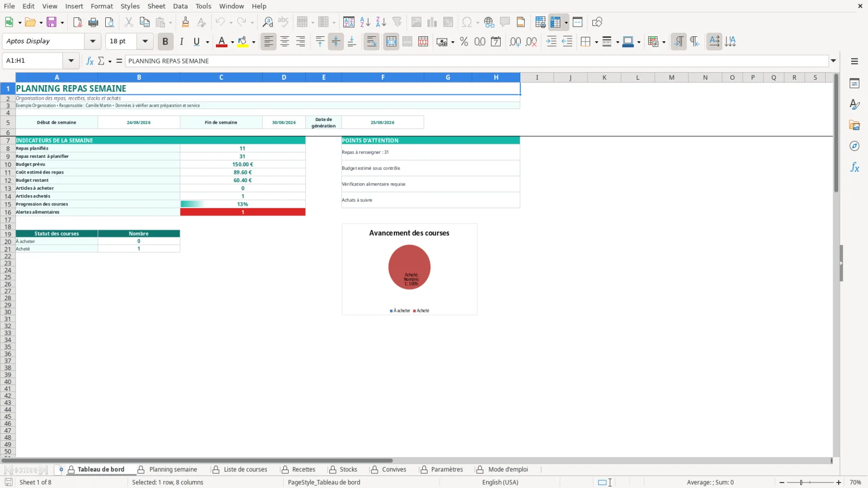Viewport: 868px width, 488px height.
Task: Toggle Underline formatting
Action: click(x=196, y=42)
